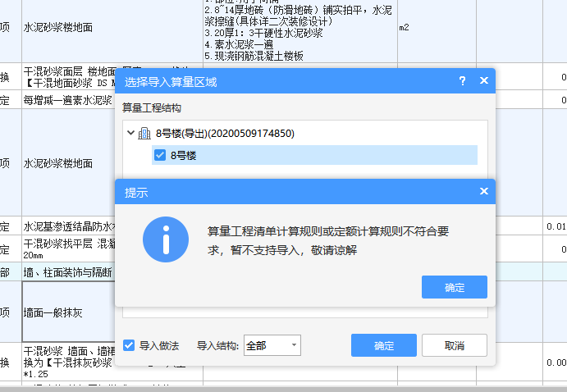567x392 pixels.
Task: Click 确定 in the import region dialog
Action: 384,345
